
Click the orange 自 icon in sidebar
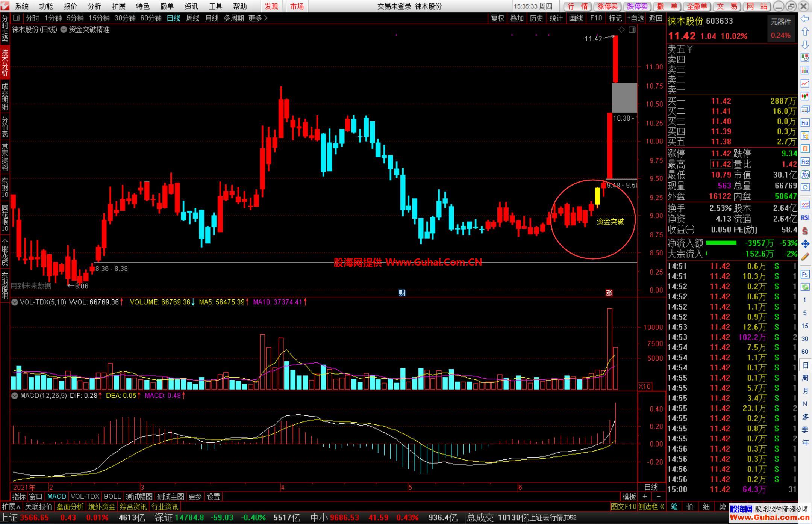[x=805, y=149]
